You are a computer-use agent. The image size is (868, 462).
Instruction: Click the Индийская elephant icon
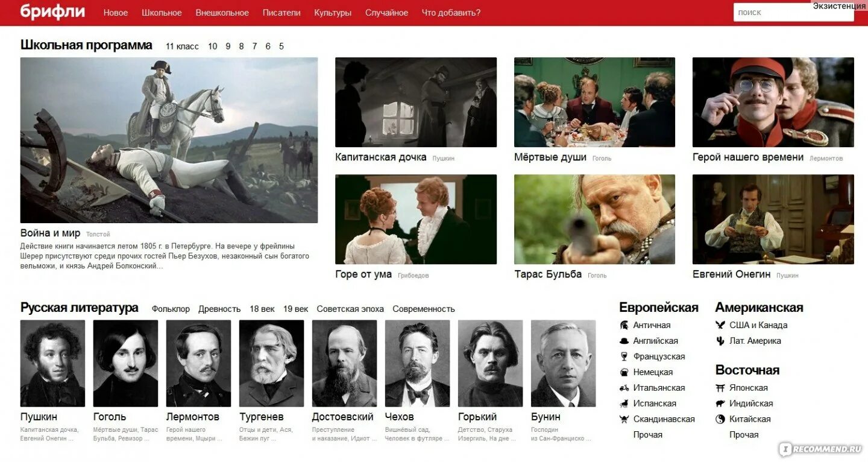720,403
